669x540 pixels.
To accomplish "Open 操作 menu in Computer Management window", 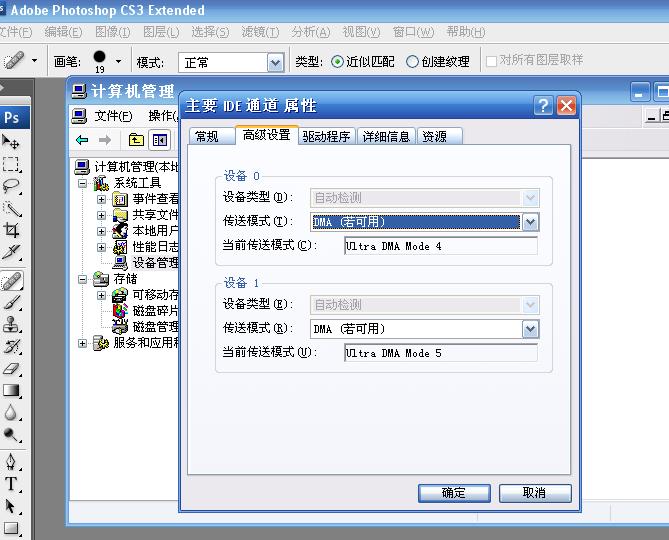I will [163, 116].
